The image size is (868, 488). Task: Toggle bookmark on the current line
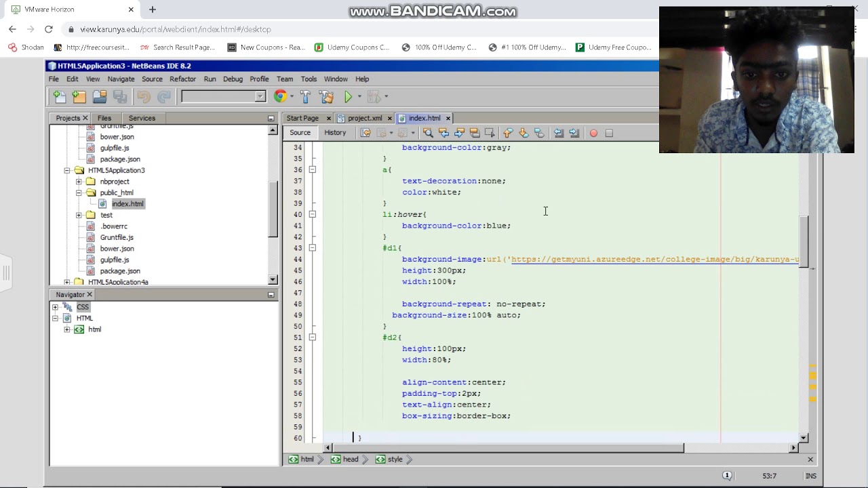coord(539,133)
